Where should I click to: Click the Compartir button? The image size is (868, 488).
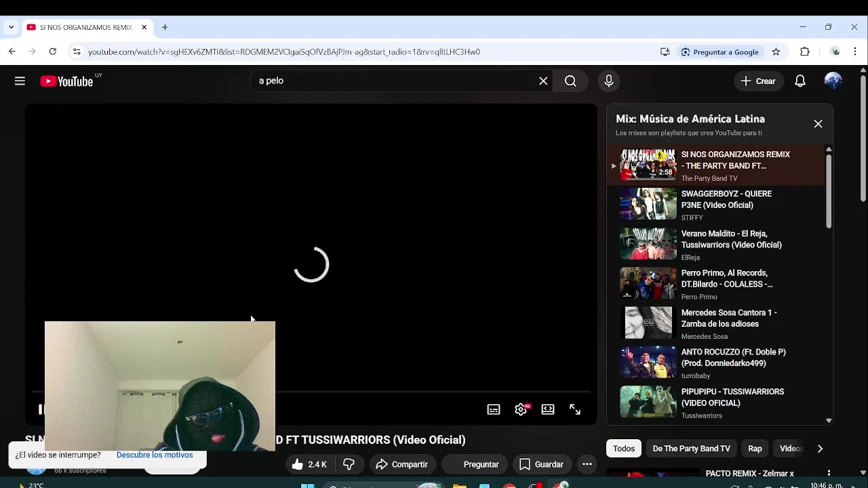point(401,464)
